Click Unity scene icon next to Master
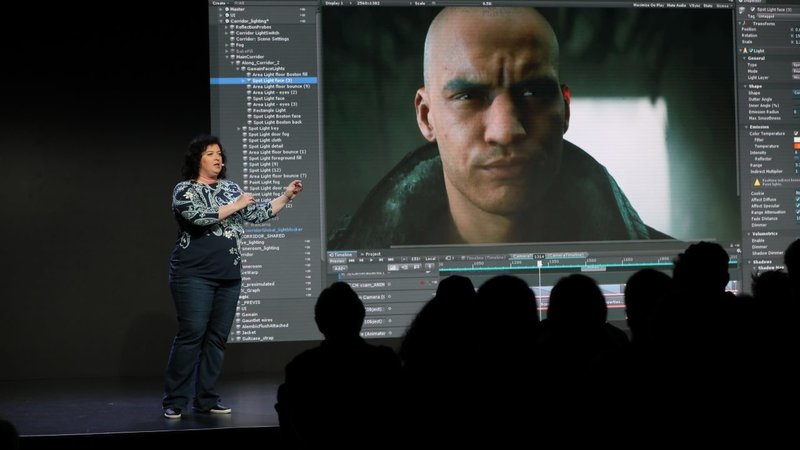Screen dimensions: 800x450 click(227, 9)
